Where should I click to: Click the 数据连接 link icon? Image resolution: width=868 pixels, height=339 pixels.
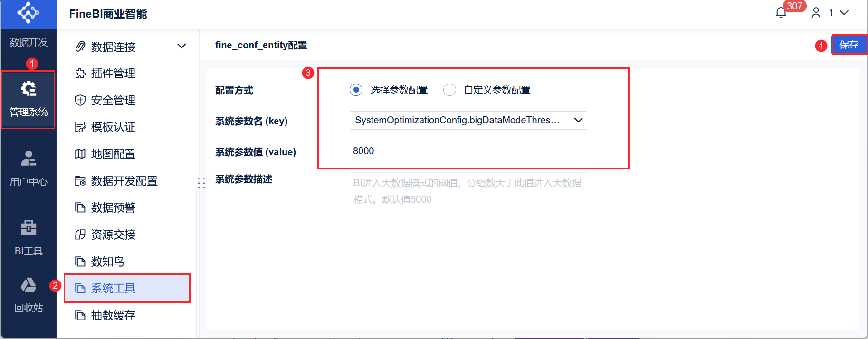click(x=80, y=47)
